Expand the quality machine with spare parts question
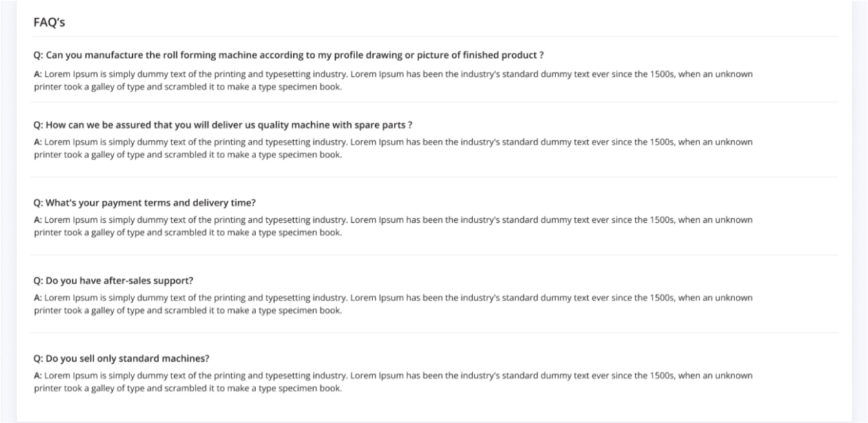The width and height of the screenshot is (868, 423). (x=223, y=124)
